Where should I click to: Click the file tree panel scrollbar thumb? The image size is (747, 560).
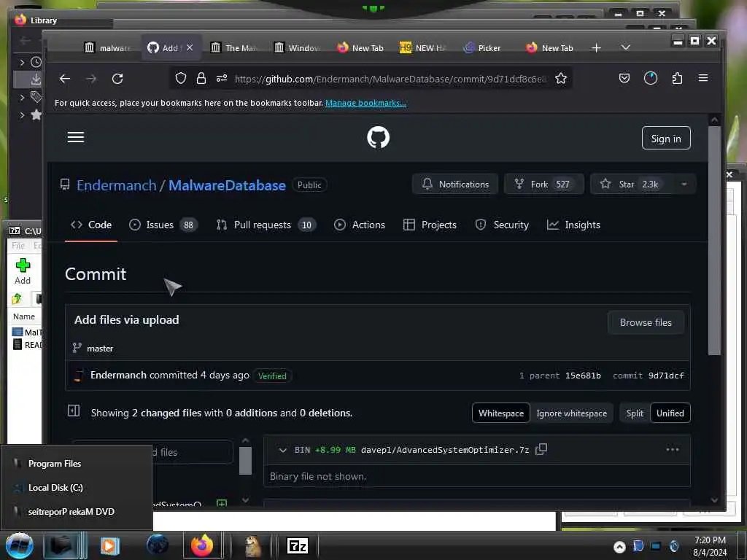tap(245, 461)
